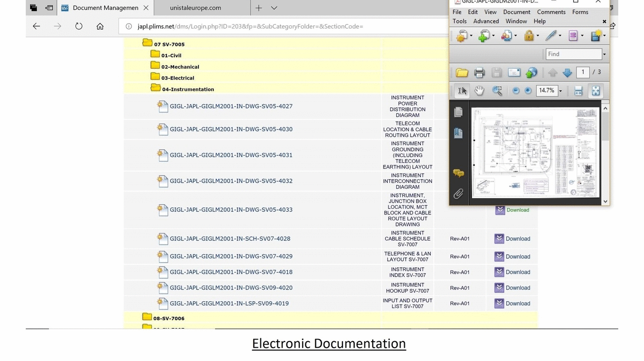Image resolution: width=644 pixels, height=361 pixels.
Task: Open the email envelope icon
Action: pyautogui.click(x=514, y=73)
